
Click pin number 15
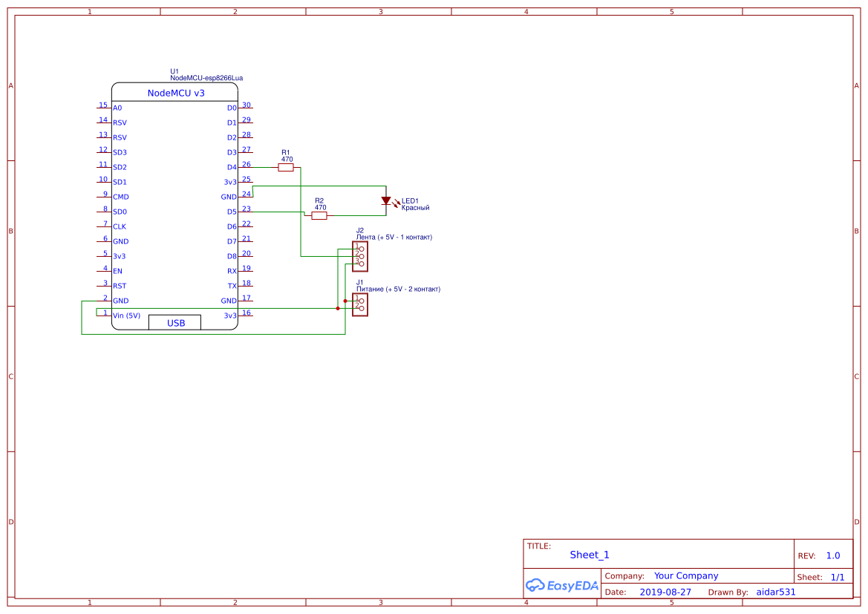click(103, 105)
